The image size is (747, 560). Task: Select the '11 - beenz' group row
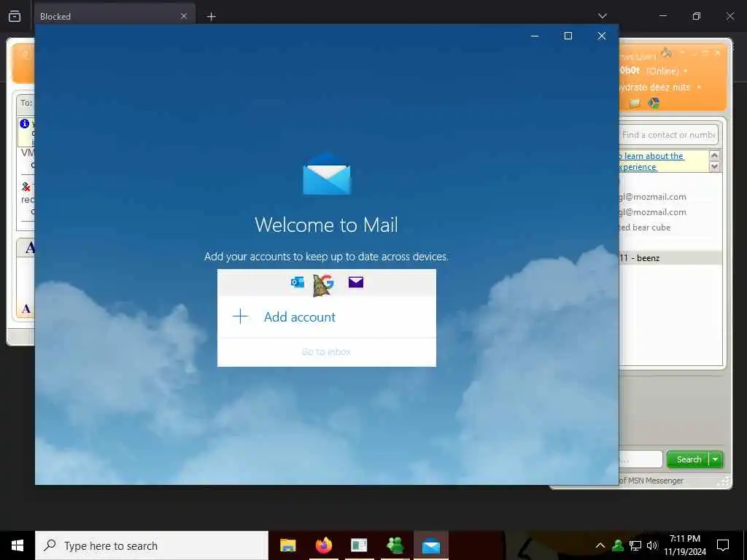[x=670, y=258]
